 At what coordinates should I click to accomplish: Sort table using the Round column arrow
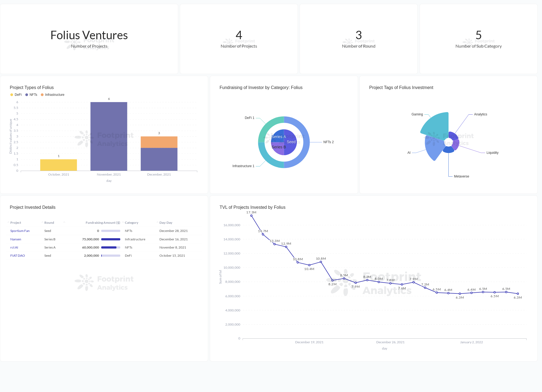tap(42, 222)
